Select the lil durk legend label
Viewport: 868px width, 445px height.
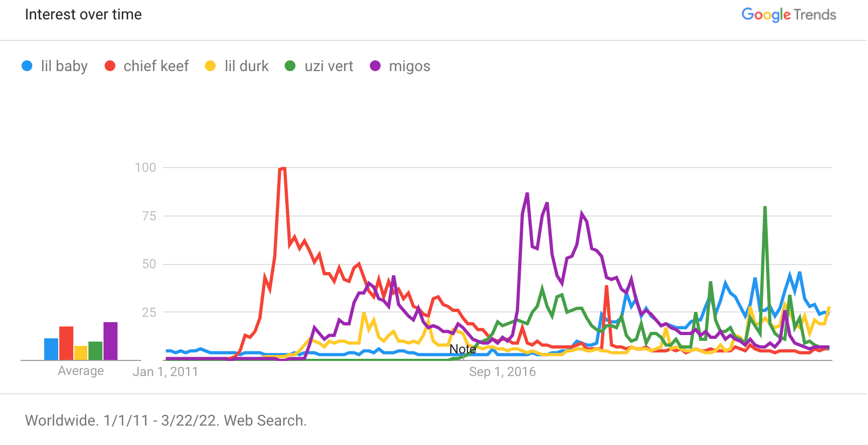(246, 66)
